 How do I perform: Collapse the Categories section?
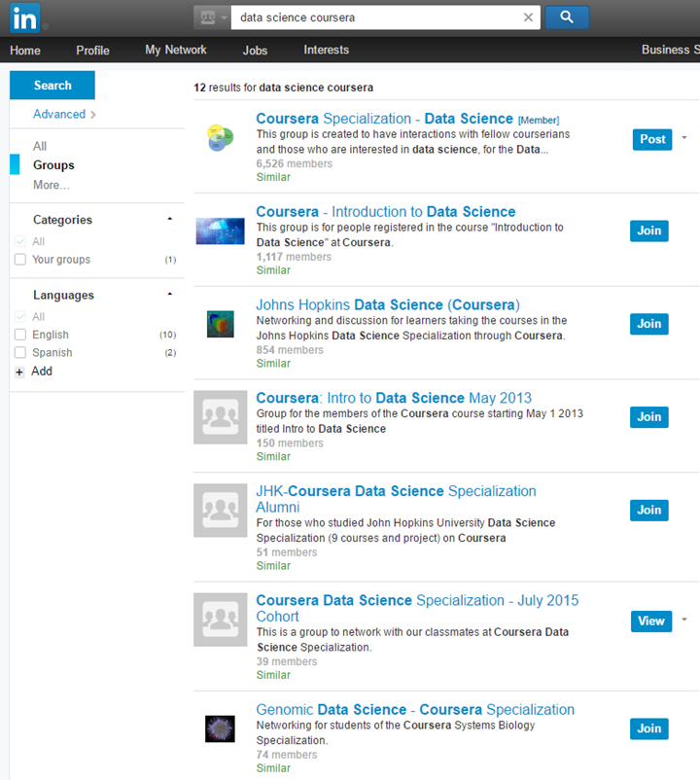(x=169, y=219)
